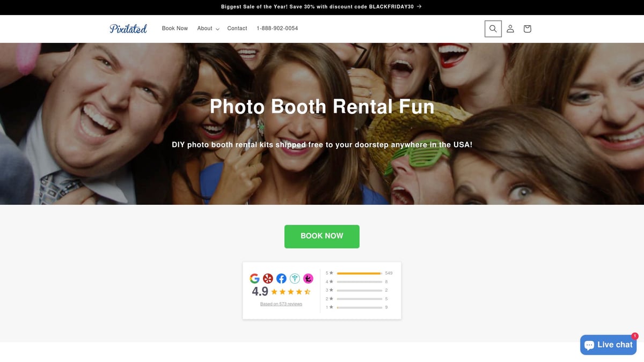Open the Contact menu item
This screenshot has width=644, height=362.
237,28
